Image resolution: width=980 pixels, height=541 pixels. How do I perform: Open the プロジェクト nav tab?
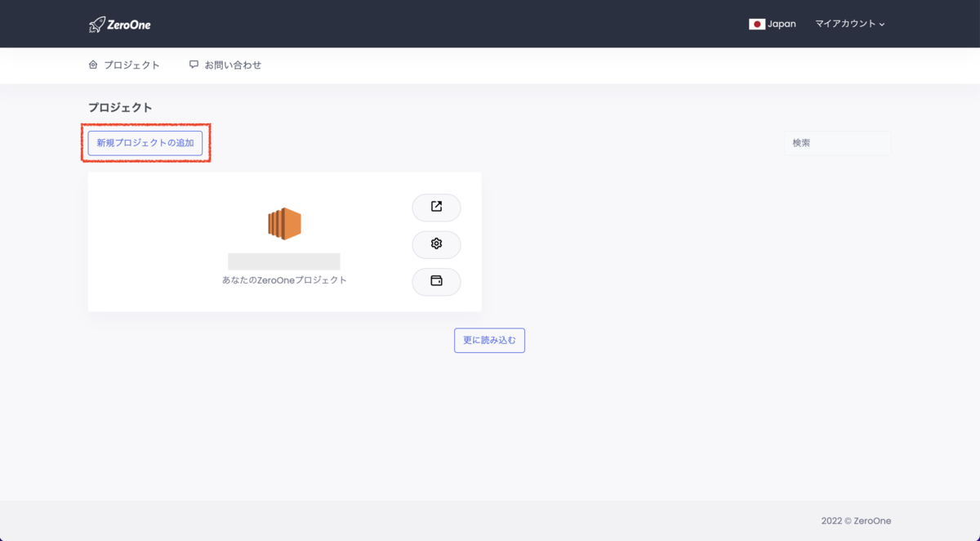[x=124, y=65]
